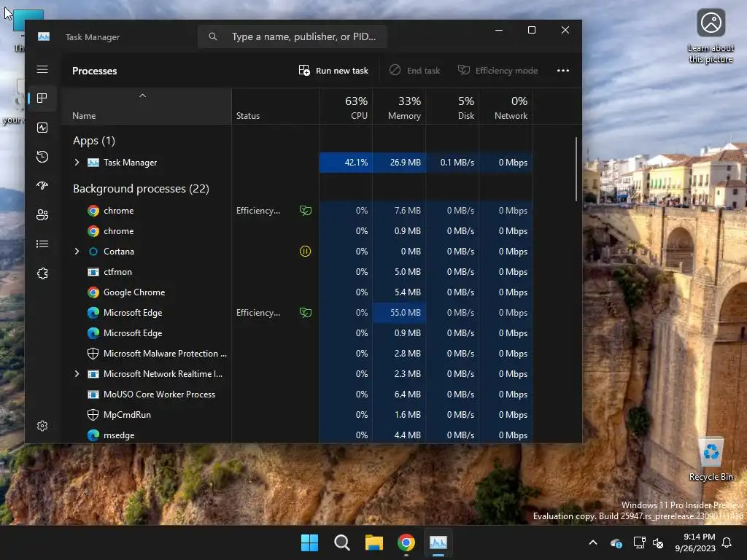Click Background processes (22) group heading
This screenshot has width=747, height=560.
pyautogui.click(x=141, y=189)
